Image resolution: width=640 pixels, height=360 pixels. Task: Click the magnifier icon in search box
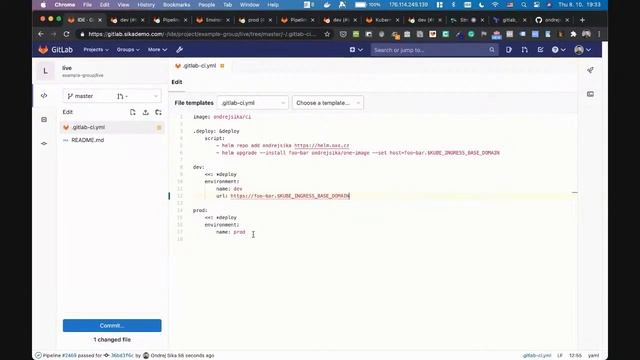point(492,50)
